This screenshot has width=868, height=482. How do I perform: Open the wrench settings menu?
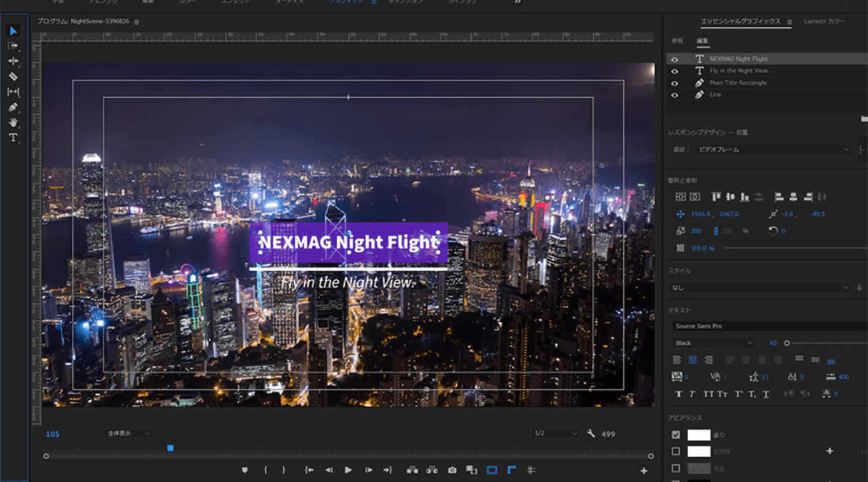(x=591, y=433)
